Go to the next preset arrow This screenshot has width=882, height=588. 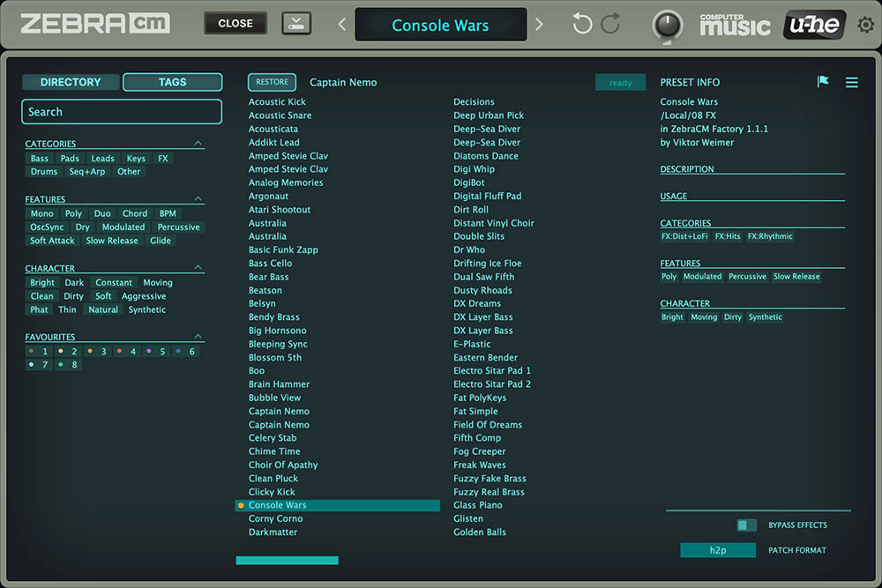[539, 24]
